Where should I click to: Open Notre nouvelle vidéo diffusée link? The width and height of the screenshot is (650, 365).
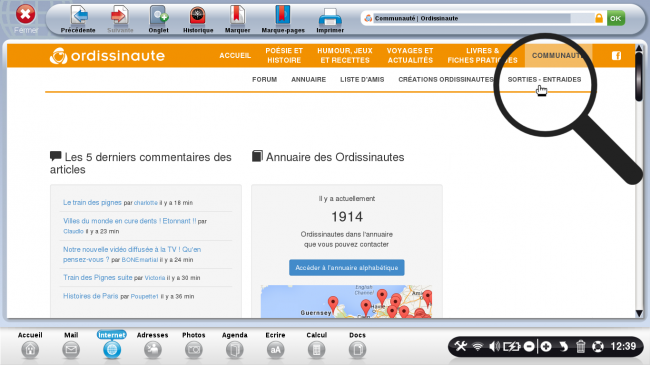click(x=132, y=254)
